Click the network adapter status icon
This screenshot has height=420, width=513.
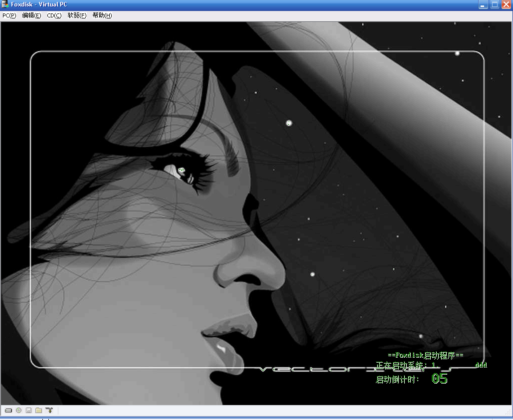(49, 411)
